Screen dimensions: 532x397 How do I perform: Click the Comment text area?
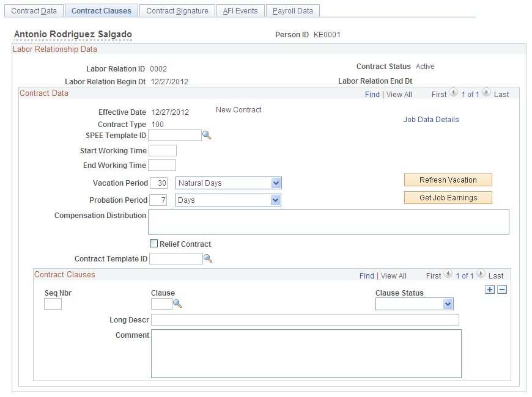(x=306, y=354)
